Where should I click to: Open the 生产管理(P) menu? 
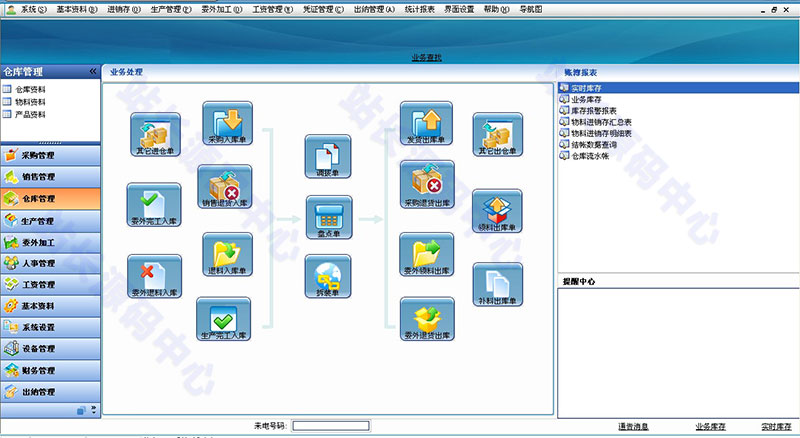pyautogui.click(x=171, y=9)
